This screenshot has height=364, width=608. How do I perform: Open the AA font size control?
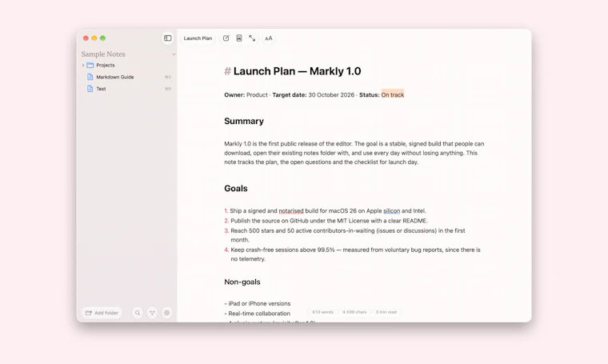268,38
